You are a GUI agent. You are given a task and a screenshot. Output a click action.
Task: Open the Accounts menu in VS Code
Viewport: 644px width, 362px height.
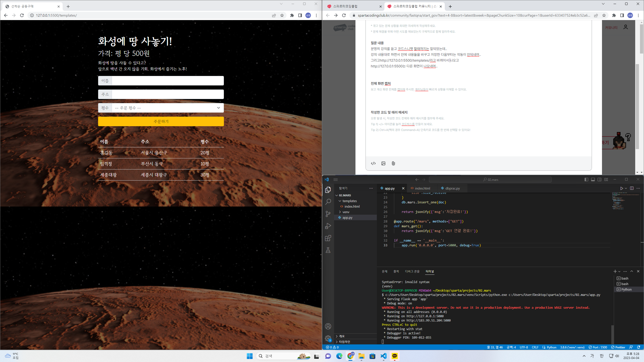(x=328, y=326)
